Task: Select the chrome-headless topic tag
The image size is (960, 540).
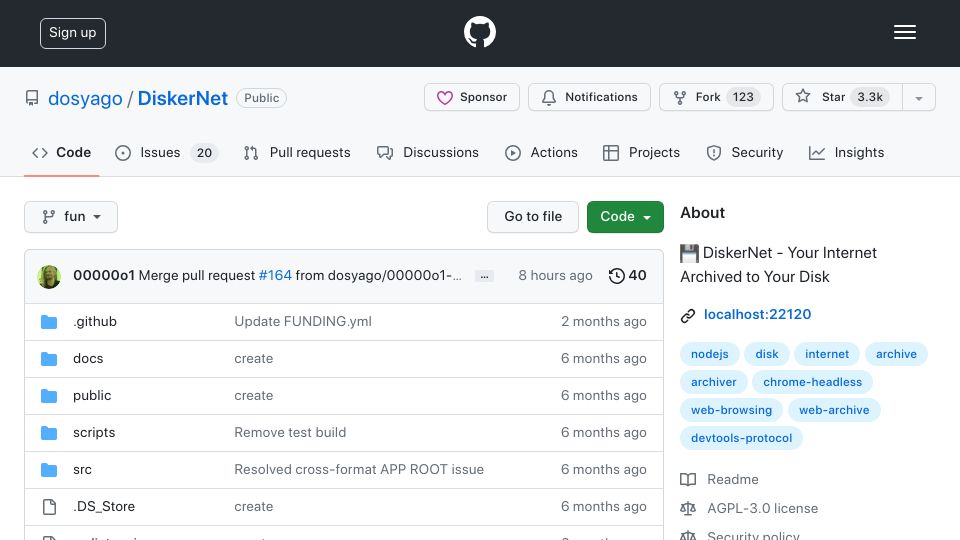Action: (812, 382)
